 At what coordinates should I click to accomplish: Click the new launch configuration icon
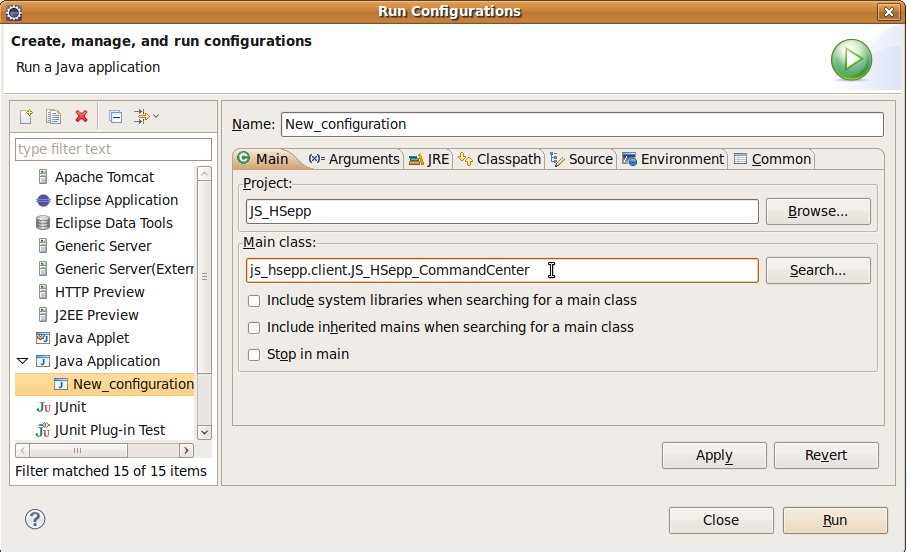pyautogui.click(x=27, y=117)
